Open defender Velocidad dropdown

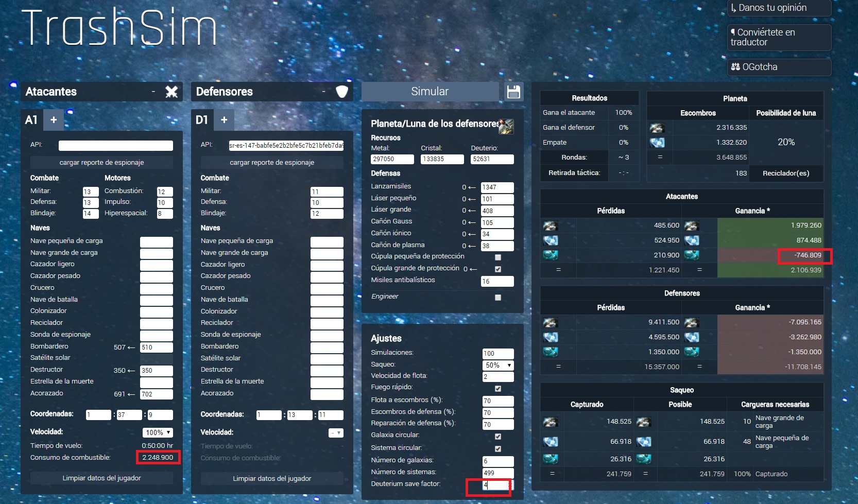pos(336,433)
